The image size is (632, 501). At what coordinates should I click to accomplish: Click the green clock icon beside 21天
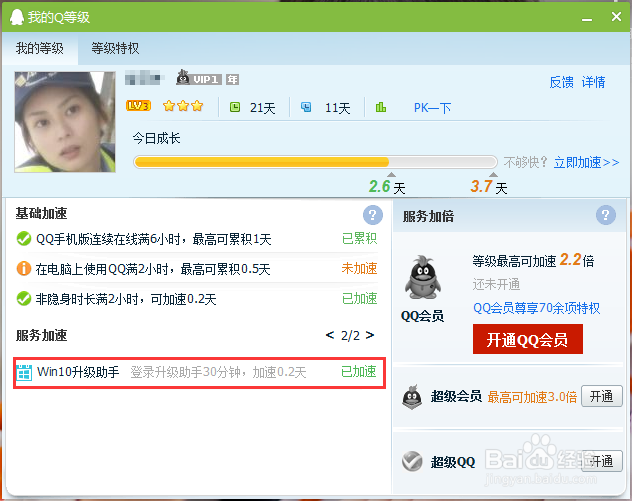(235, 107)
